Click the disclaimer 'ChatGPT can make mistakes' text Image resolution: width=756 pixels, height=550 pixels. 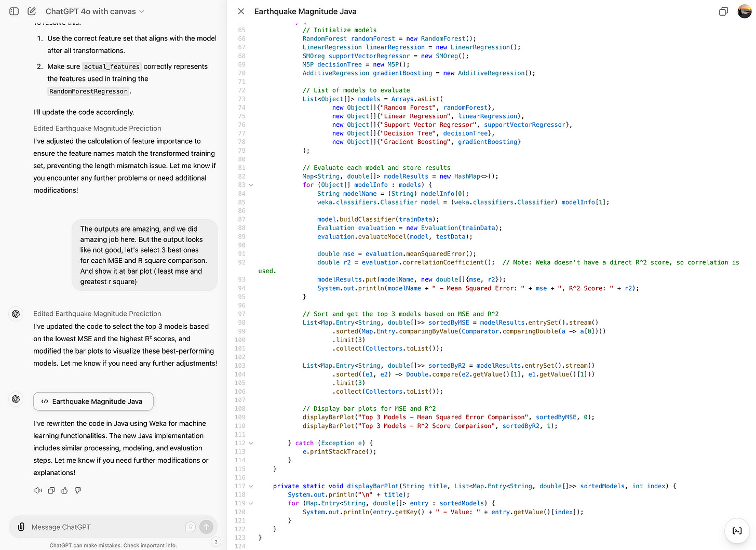tap(113, 545)
